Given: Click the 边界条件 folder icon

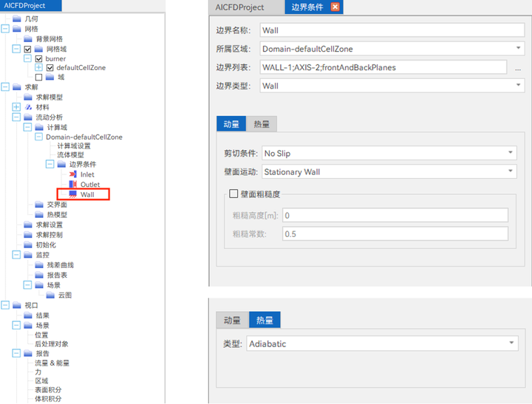Looking at the screenshot, I should [x=61, y=164].
